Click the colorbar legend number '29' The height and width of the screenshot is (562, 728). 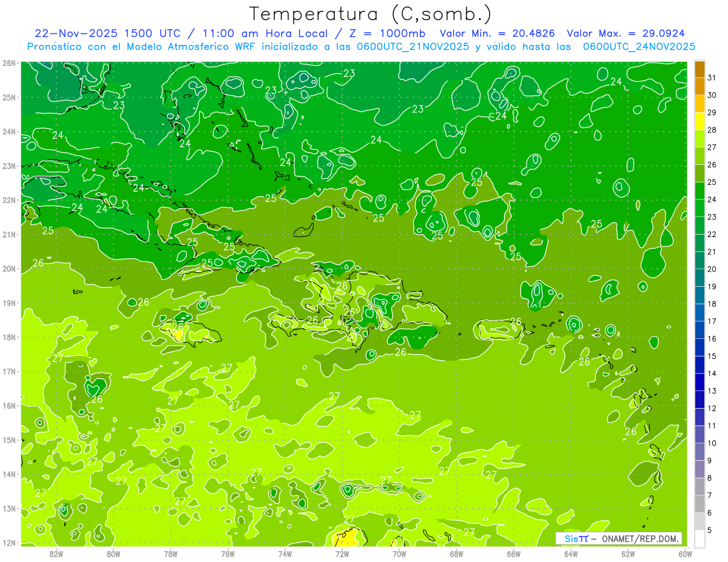(712, 113)
